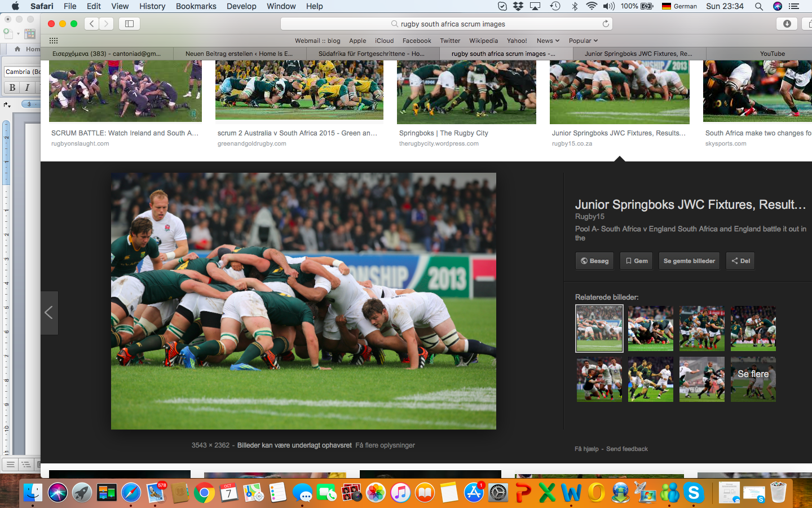Screen dimensions: 812x508
Task: Switch to the Junior Springboks JWC Fixtures tab
Action: [x=639, y=54]
